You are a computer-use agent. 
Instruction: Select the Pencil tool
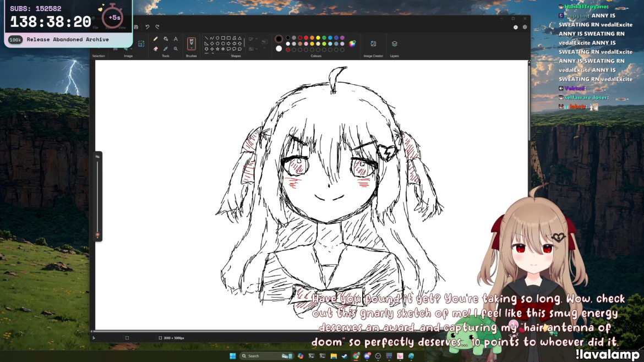coord(156,39)
